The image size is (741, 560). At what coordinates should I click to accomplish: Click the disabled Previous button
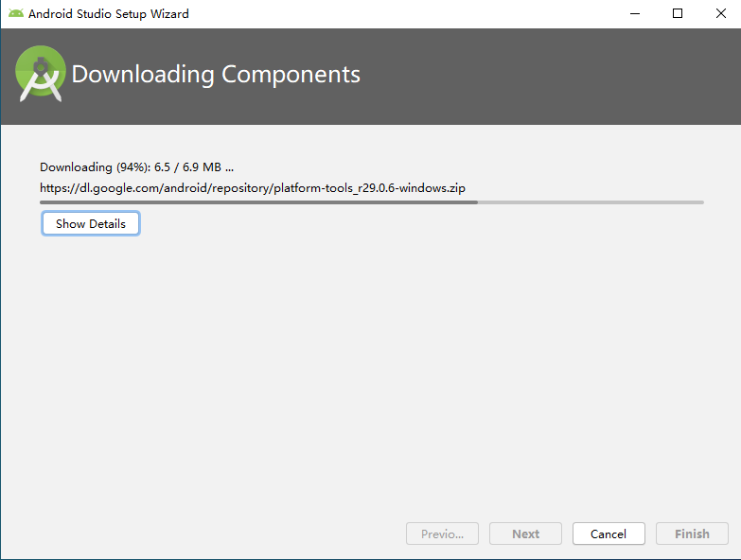[442, 534]
